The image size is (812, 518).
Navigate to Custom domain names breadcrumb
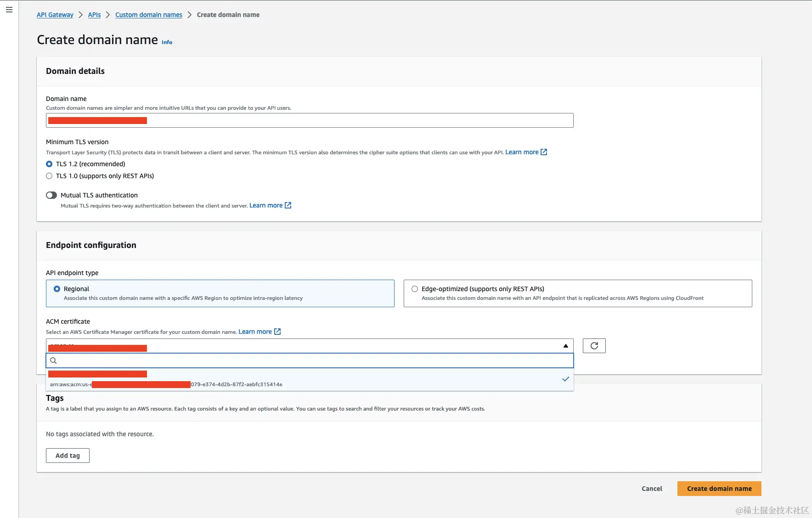pyautogui.click(x=149, y=15)
